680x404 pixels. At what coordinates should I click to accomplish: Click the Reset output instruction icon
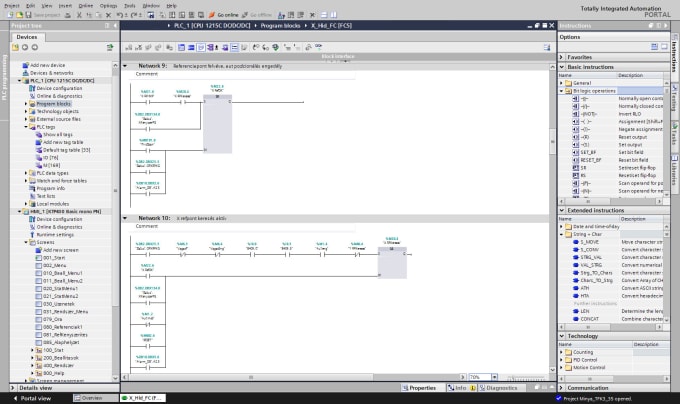click(575, 137)
